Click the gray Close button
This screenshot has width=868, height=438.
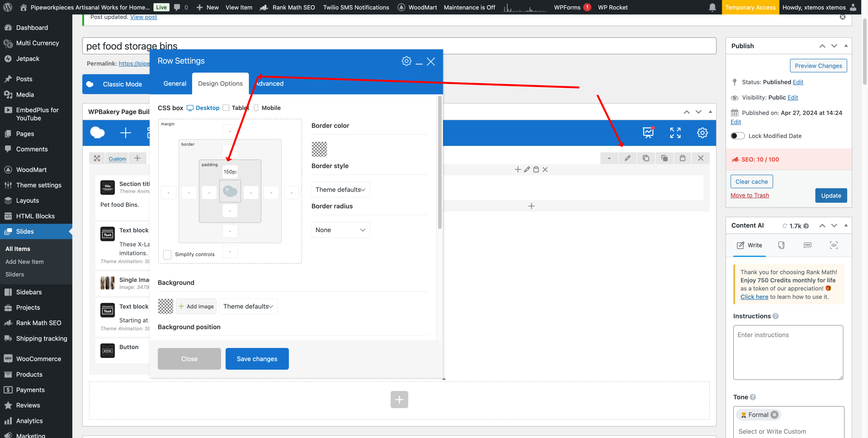click(x=189, y=359)
